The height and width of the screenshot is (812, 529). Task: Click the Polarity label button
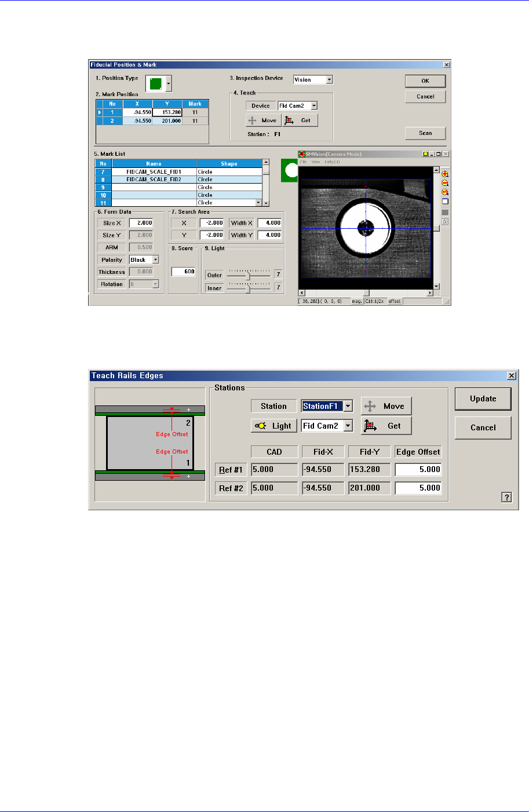tap(112, 260)
